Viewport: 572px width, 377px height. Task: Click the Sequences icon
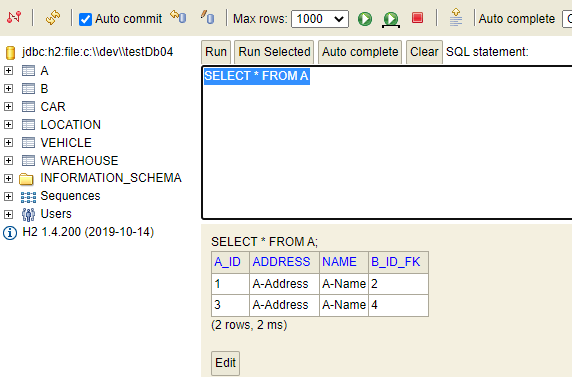tap(28, 197)
